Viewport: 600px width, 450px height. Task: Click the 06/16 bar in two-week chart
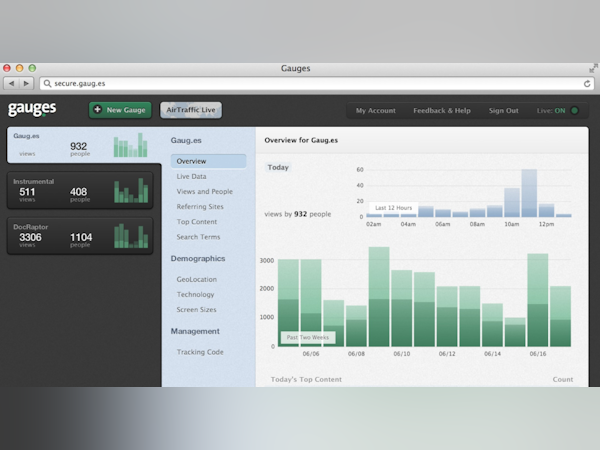click(538, 300)
